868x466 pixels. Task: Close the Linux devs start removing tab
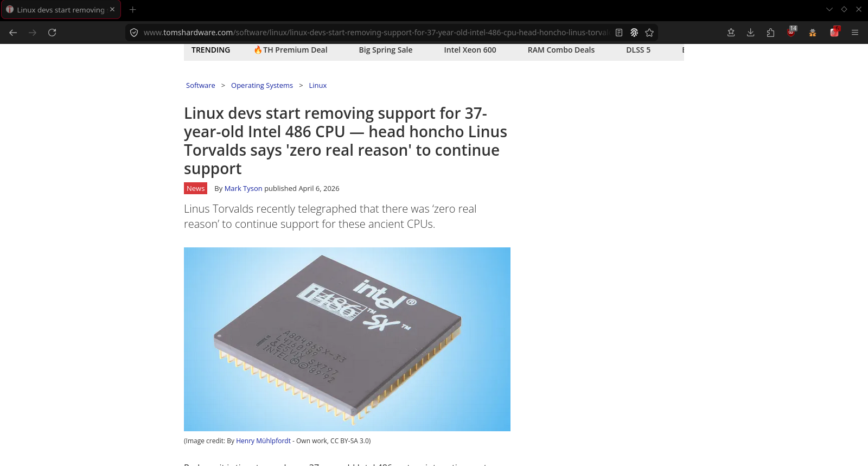pos(112,9)
